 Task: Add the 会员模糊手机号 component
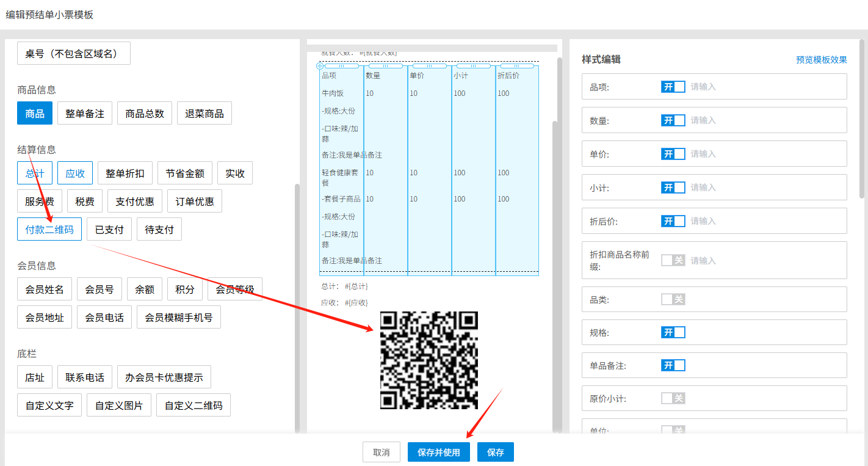click(179, 318)
